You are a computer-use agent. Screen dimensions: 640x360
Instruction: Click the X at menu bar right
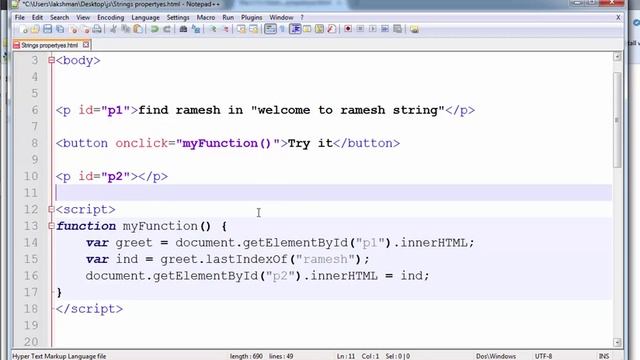(x=618, y=18)
